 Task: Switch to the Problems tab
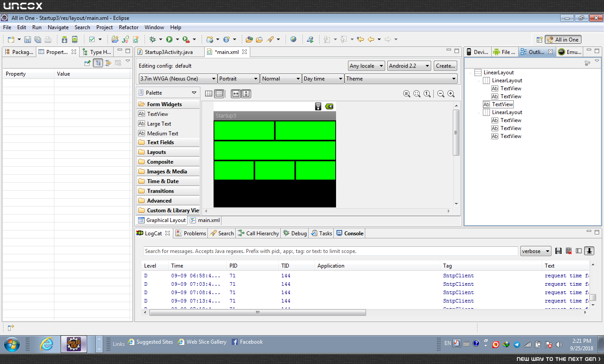click(191, 234)
